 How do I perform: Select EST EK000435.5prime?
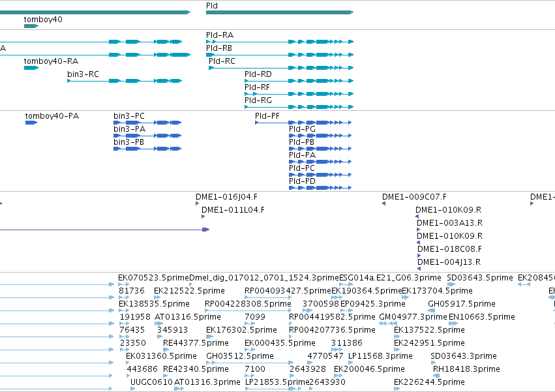[249, 350]
